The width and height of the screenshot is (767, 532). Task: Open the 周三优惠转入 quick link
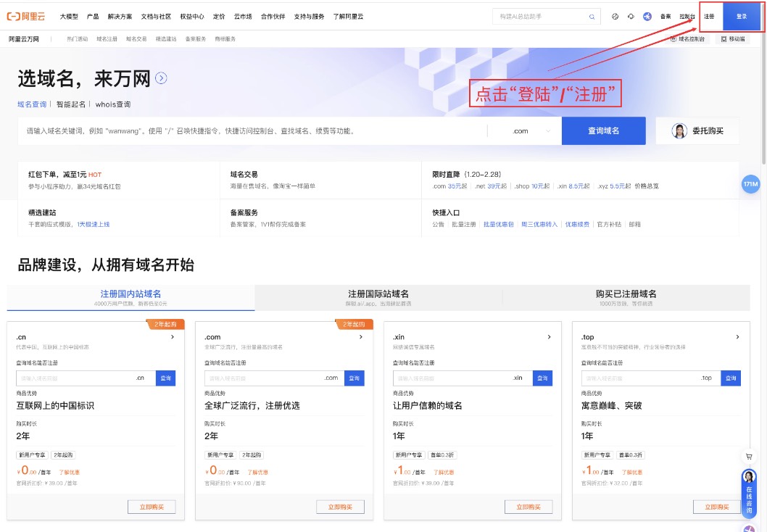[539, 225]
